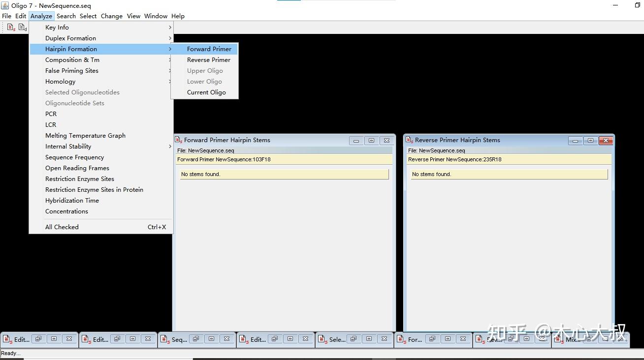The height and width of the screenshot is (360, 644).
Task: Minimize the Forward Primer Hairpin Stems window
Action: pos(356,141)
